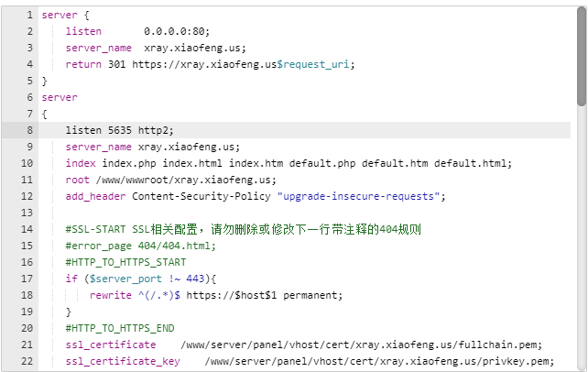Screen dimensions: 588x372
Task: Click "upgrade-insecure-requests" string
Action: pyautogui.click(x=358, y=196)
